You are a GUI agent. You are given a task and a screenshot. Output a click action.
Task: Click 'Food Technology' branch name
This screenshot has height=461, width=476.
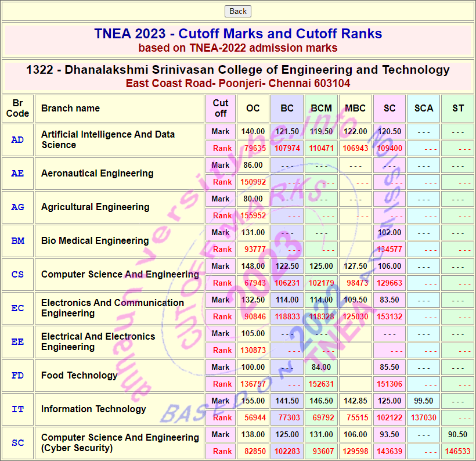(79, 375)
